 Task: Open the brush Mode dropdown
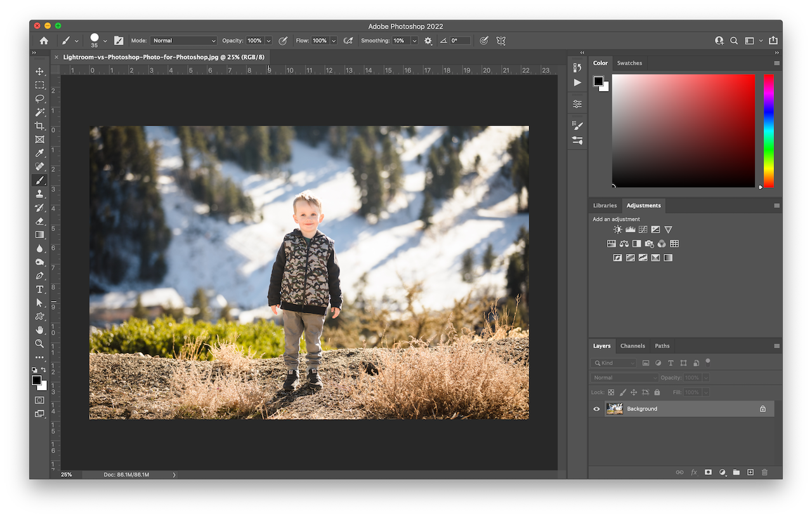pos(184,41)
